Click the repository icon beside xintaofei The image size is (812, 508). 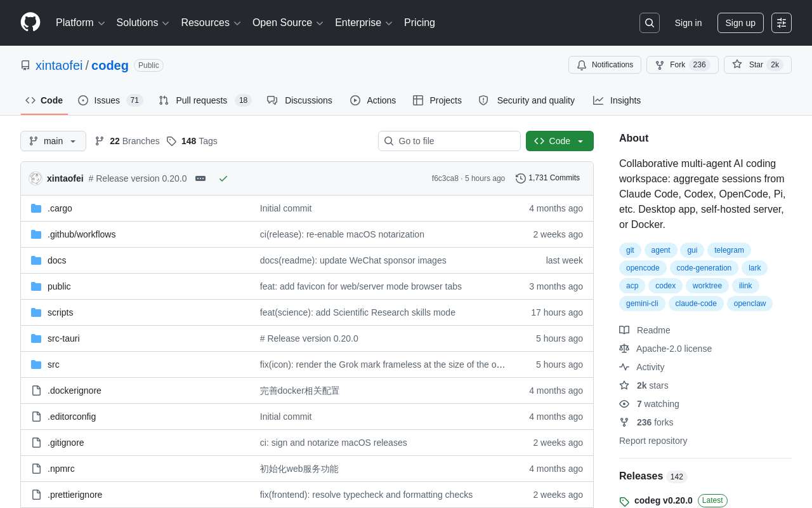click(25, 65)
